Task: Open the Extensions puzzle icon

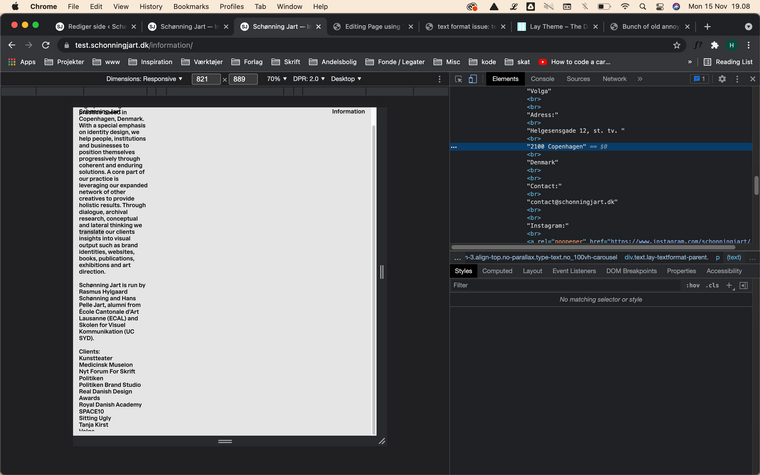Action: [714, 45]
